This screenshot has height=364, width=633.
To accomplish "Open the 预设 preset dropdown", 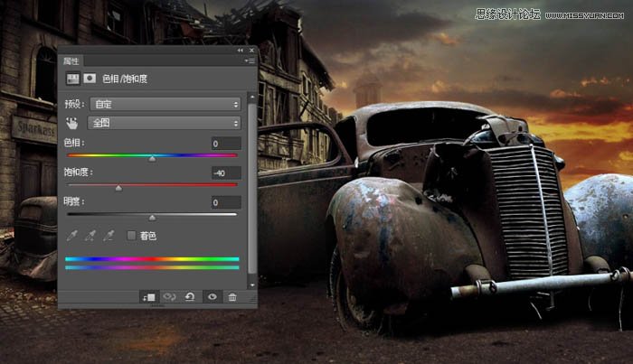I will coord(165,104).
